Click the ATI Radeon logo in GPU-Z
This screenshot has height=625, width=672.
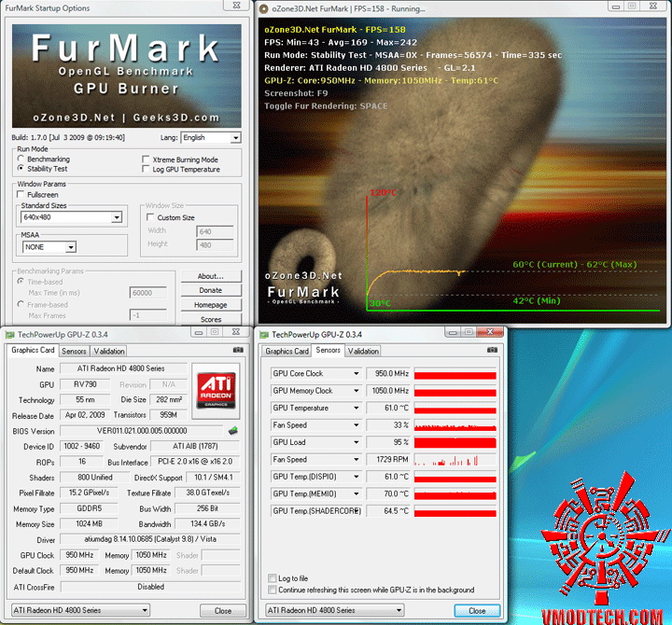pyautogui.click(x=216, y=391)
